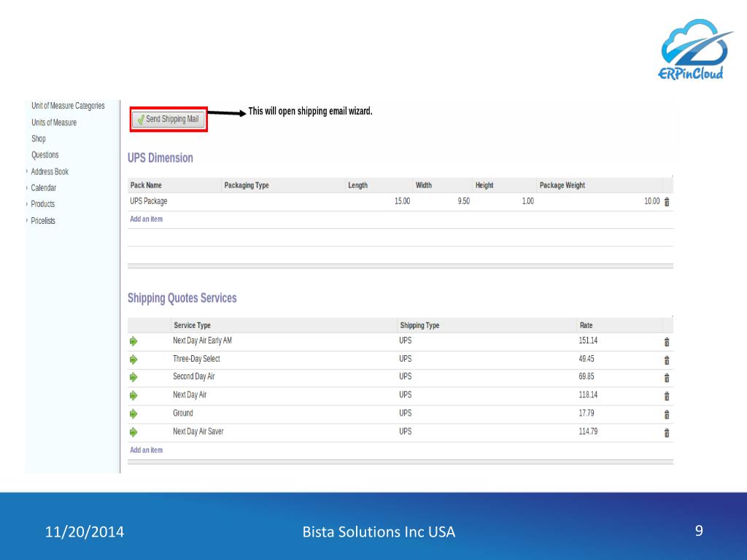
Task: Remove the 118.14 Next Day Air quote
Action: [667, 396]
